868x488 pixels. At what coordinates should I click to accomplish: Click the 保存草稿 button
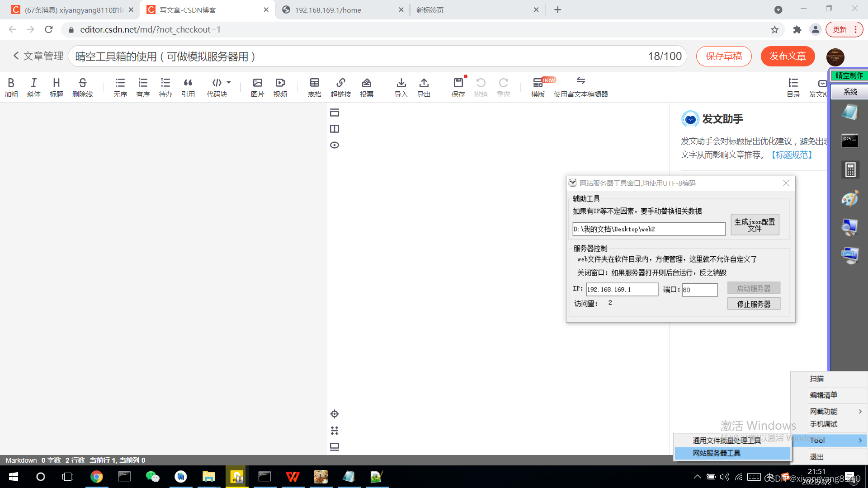[724, 56]
